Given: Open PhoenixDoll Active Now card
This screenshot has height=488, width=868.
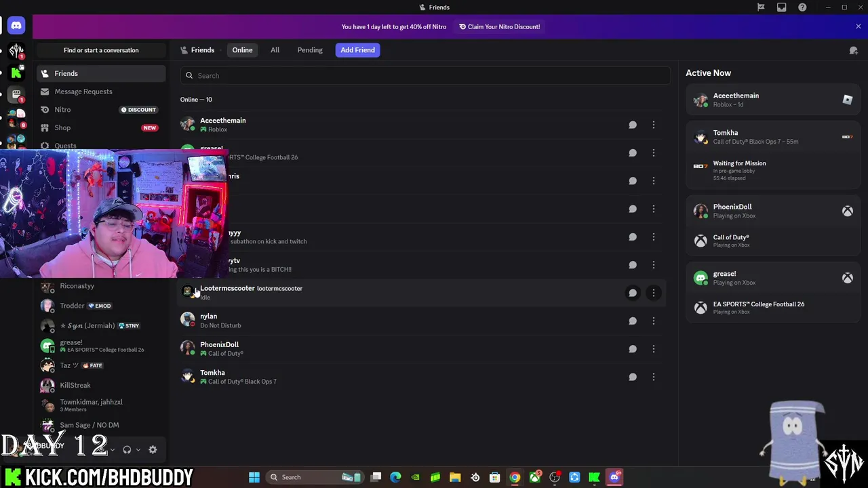Looking at the screenshot, I should 772,225.
